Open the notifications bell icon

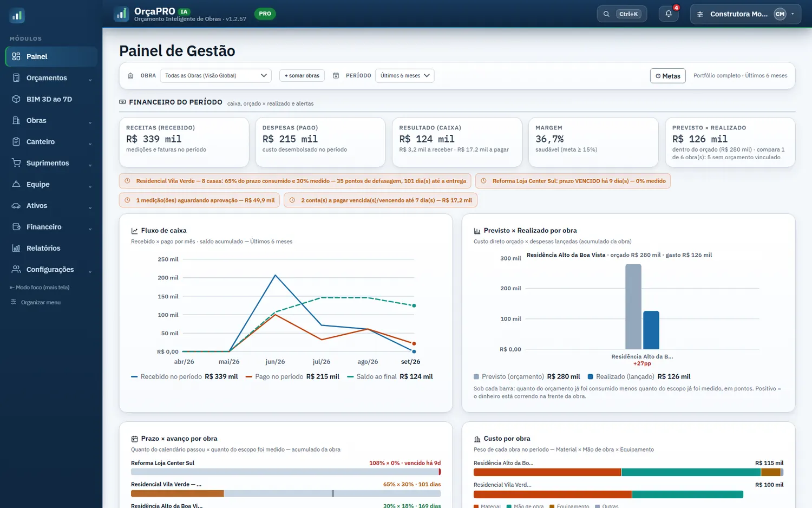pos(669,14)
